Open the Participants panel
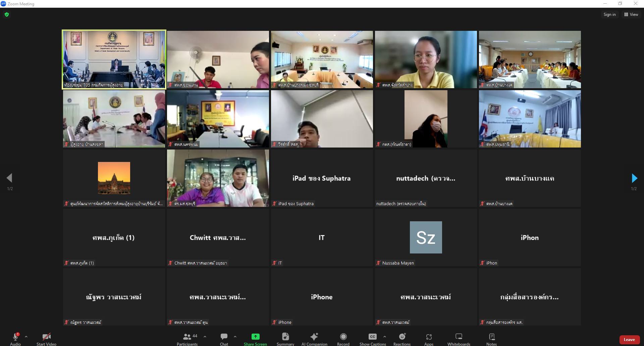Image resolution: width=644 pixels, height=346 pixels. pos(187,339)
